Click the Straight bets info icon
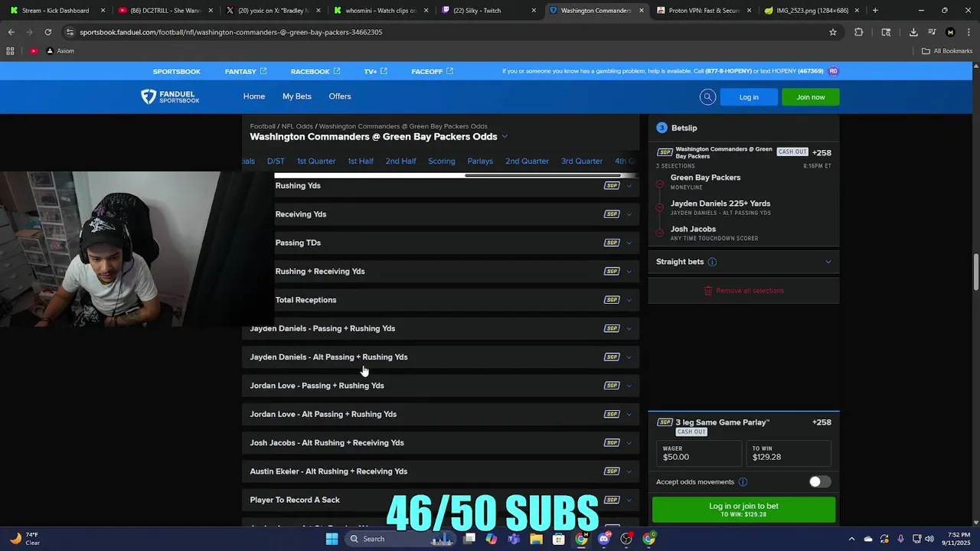This screenshot has height=551, width=980. [x=712, y=262]
